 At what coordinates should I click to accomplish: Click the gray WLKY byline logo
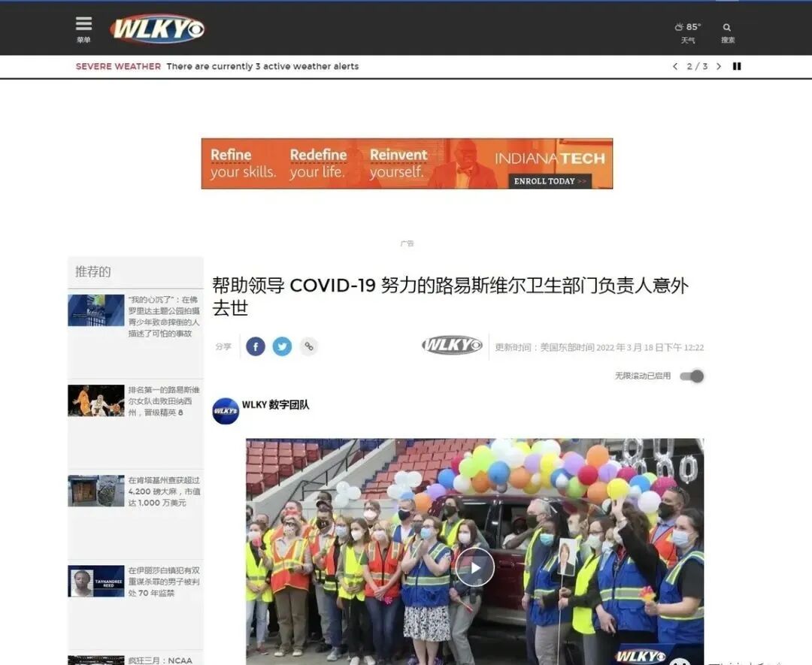pyautogui.click(x=452, y=345)
